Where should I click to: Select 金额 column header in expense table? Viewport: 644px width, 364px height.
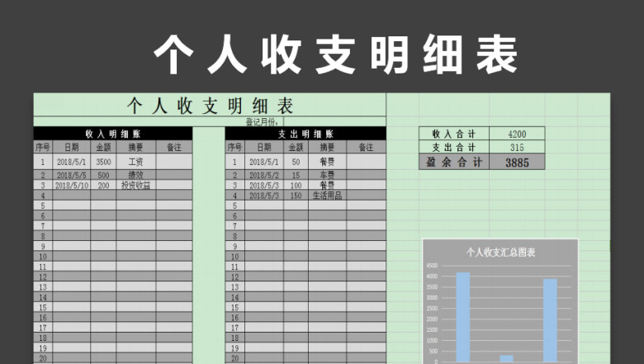click(x=296, y=147)
